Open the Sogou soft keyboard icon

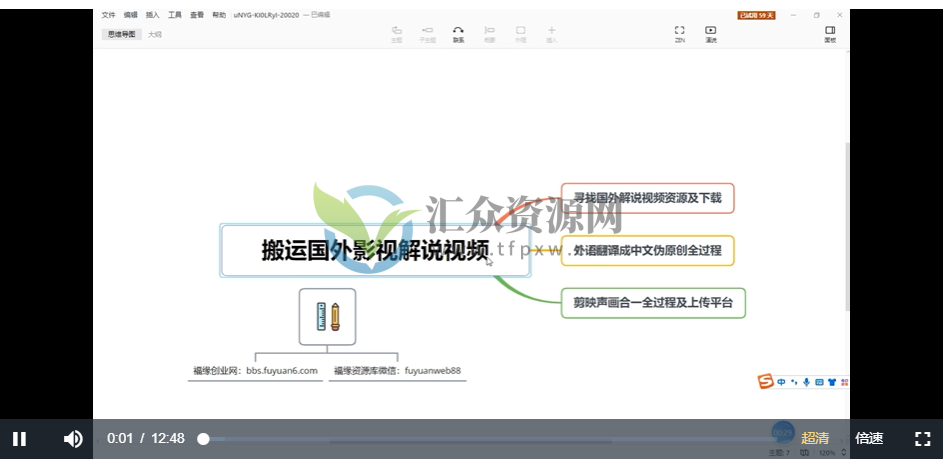coord(819,382)
